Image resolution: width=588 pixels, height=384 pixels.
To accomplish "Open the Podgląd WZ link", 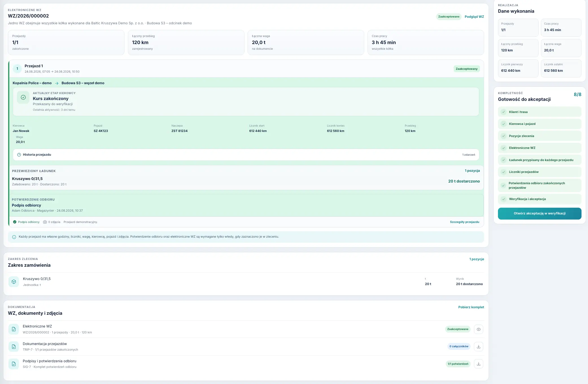I will (x=474, y=17).
